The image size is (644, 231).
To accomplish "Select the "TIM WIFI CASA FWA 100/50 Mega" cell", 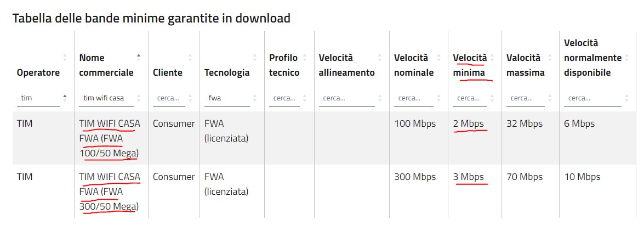I will 110,138.
